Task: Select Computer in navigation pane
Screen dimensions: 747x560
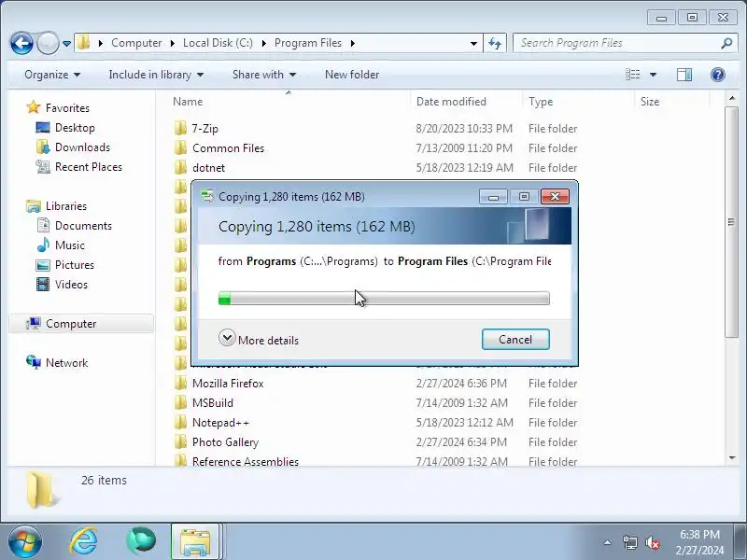Action: click(x=71, y=324)
